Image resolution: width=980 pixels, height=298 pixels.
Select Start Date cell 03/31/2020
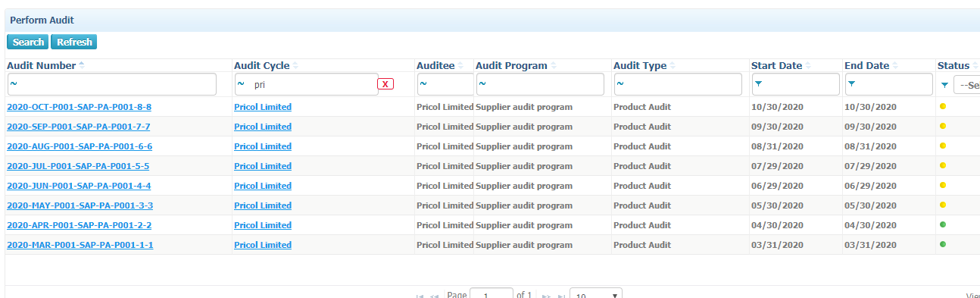[777, 245]
